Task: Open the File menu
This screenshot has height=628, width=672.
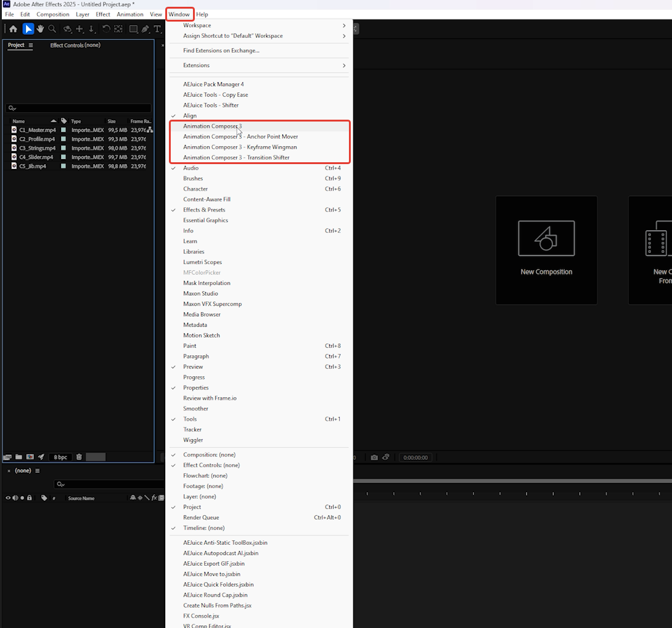Action: pos(9,14)
